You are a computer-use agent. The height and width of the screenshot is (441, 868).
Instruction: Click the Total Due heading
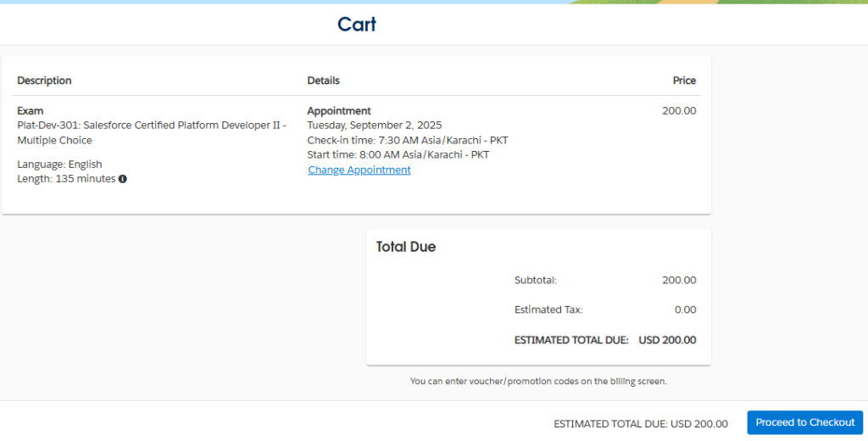tap(406, 247)
